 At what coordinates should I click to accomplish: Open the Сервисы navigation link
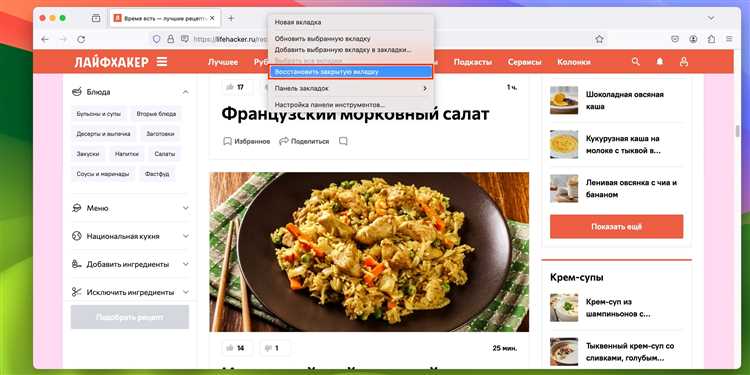525,62
